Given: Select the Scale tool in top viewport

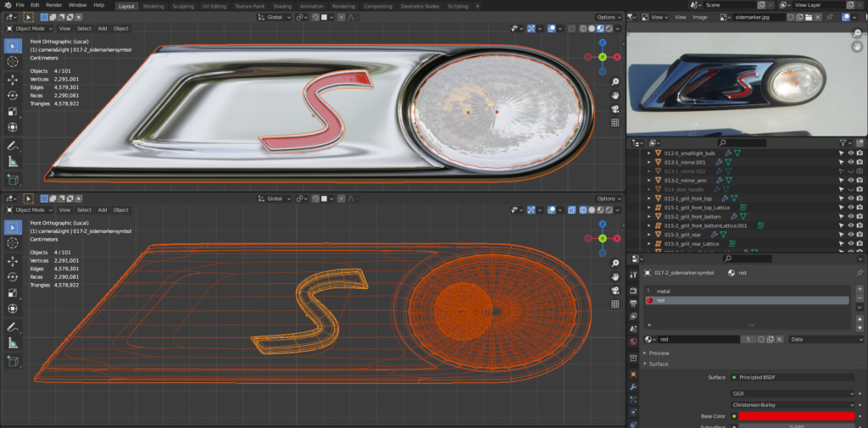Looking at the screenshot, I should coord(13,111).
